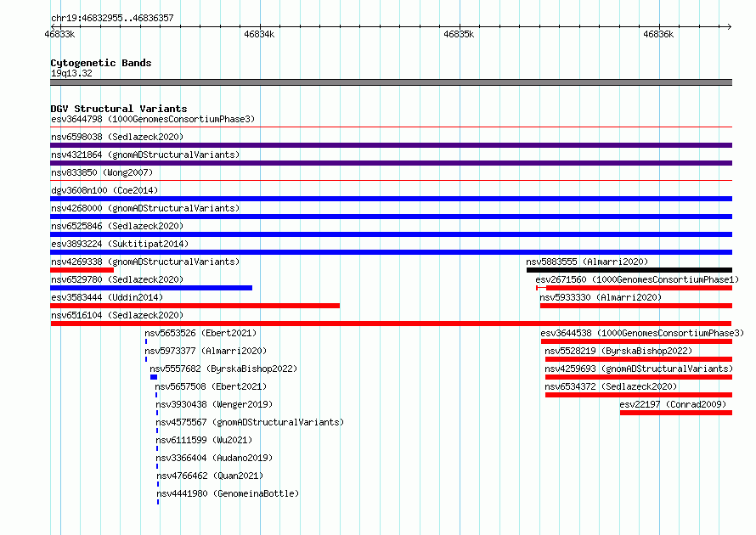Select the nsv6598038 (Sedlazeck2020) purple variant bar
This screenshot has width=756, height=535.
click(x=391, y=145)
